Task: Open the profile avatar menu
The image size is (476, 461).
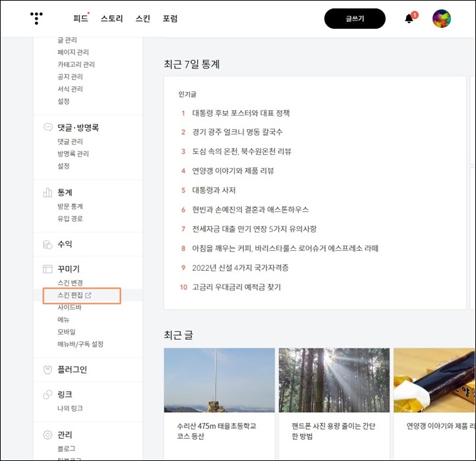Action: point(442,18)
